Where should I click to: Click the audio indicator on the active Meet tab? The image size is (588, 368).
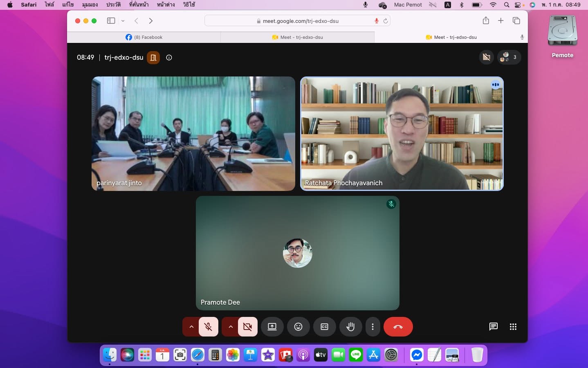pyautogui.click(x=522, y=37)
